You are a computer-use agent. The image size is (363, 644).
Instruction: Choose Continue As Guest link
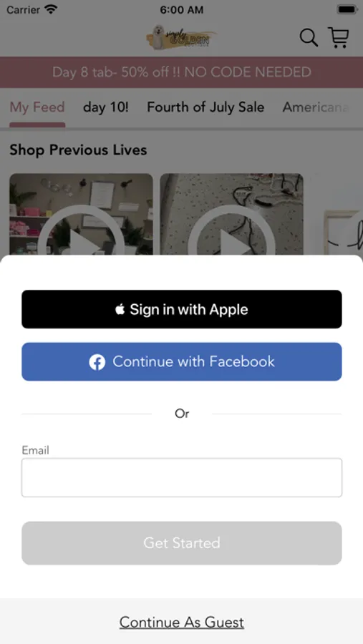(182, 623)
